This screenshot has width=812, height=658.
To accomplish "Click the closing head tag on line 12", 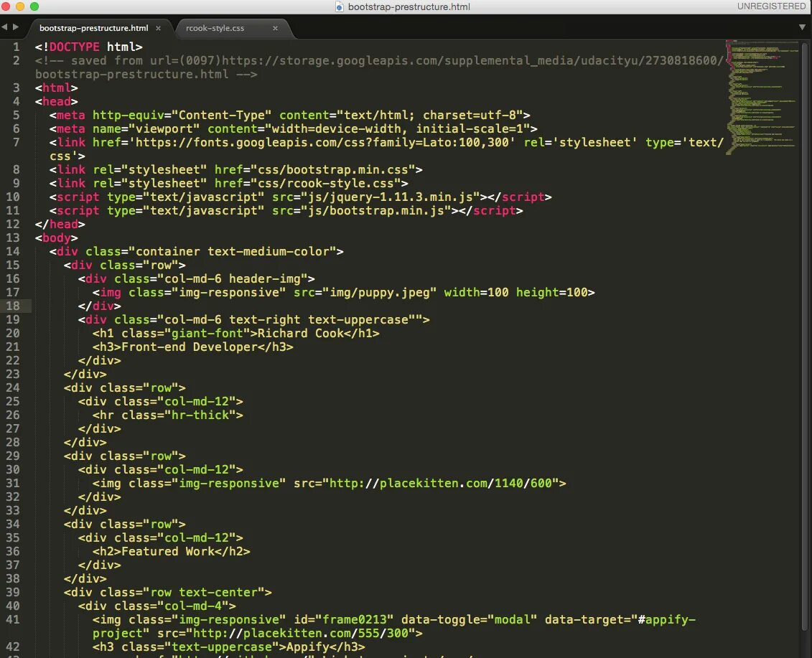I will click(60, 224).
